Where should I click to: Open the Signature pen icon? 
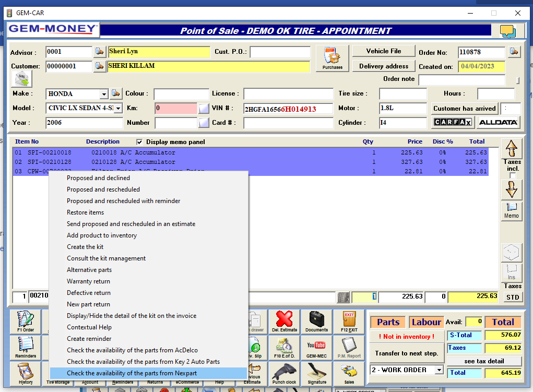pyautogui.click(x=316, y=373)
